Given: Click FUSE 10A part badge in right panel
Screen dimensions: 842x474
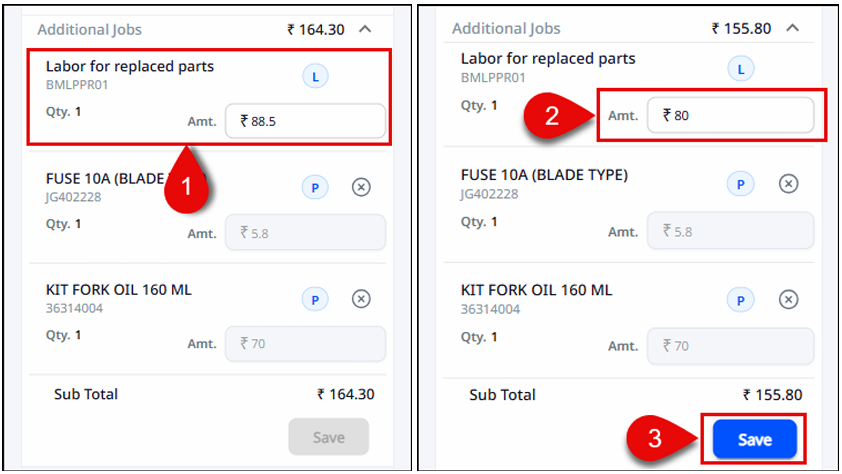Looking at the screenshot, I should point(740,183).
